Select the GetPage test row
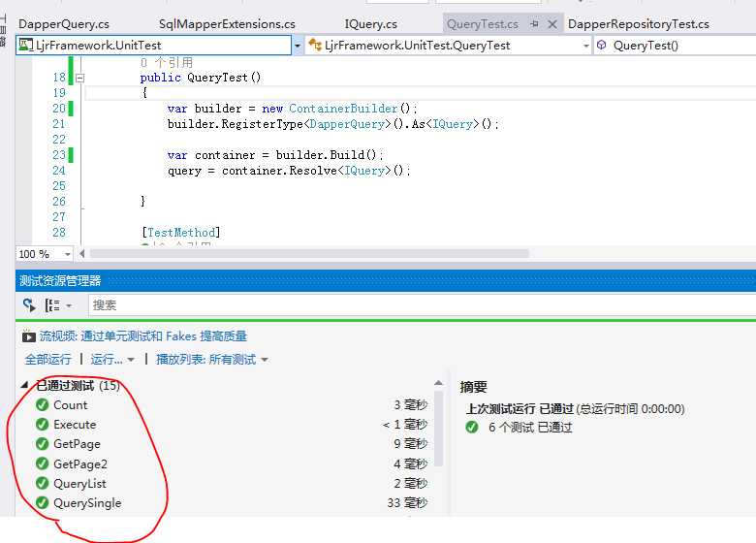Image resolution: width=756 pixels, height=543 pixels. [x=232, y=444]
